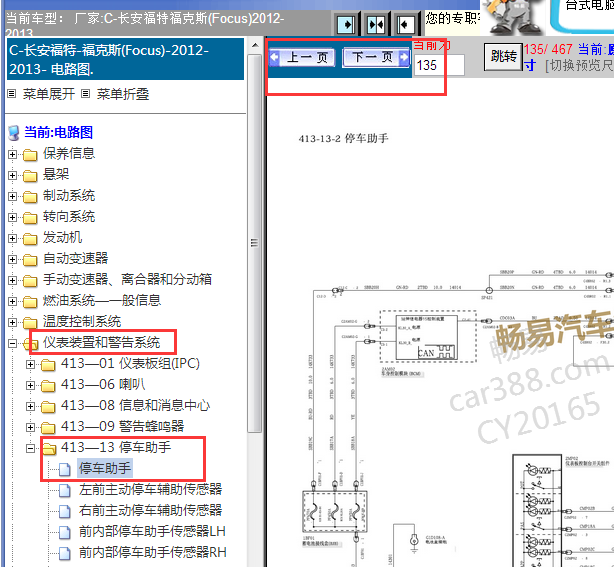Click the 135/ 467 page counter text

click(x=548, y=49)
